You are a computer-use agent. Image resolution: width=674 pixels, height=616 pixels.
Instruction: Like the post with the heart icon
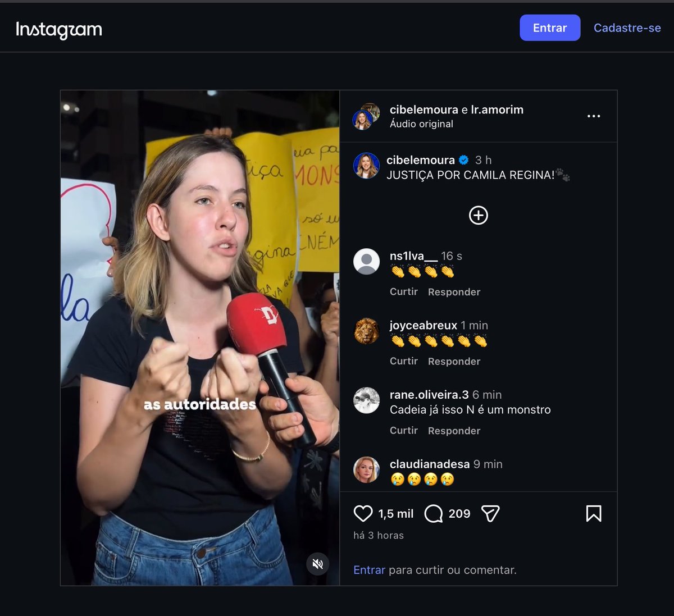coord(363,513)
